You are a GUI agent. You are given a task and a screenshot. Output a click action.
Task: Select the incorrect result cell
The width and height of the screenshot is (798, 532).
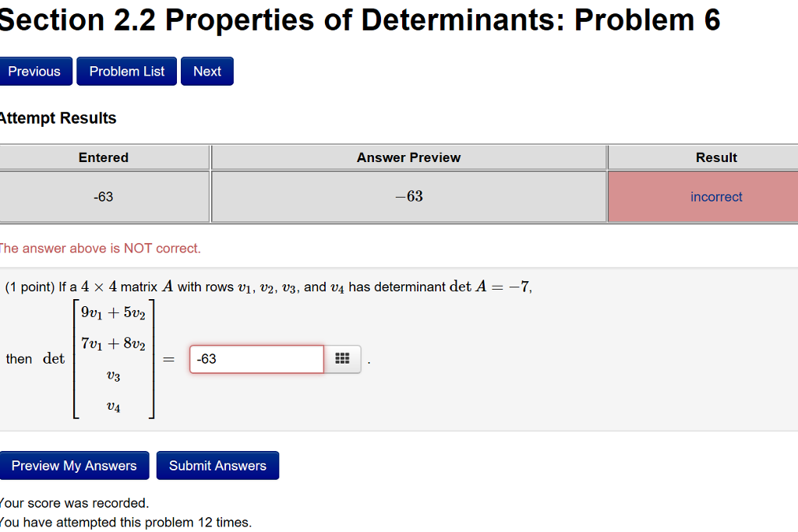pyautogui.click(x=715, y=196)
